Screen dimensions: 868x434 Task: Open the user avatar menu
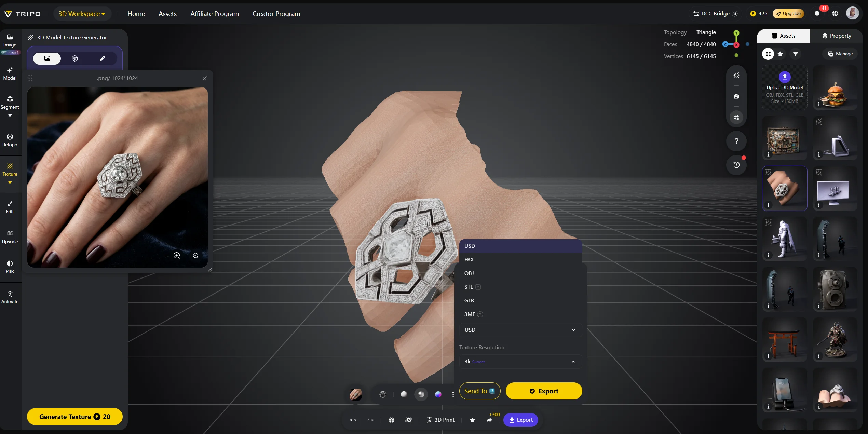(853, 13)
